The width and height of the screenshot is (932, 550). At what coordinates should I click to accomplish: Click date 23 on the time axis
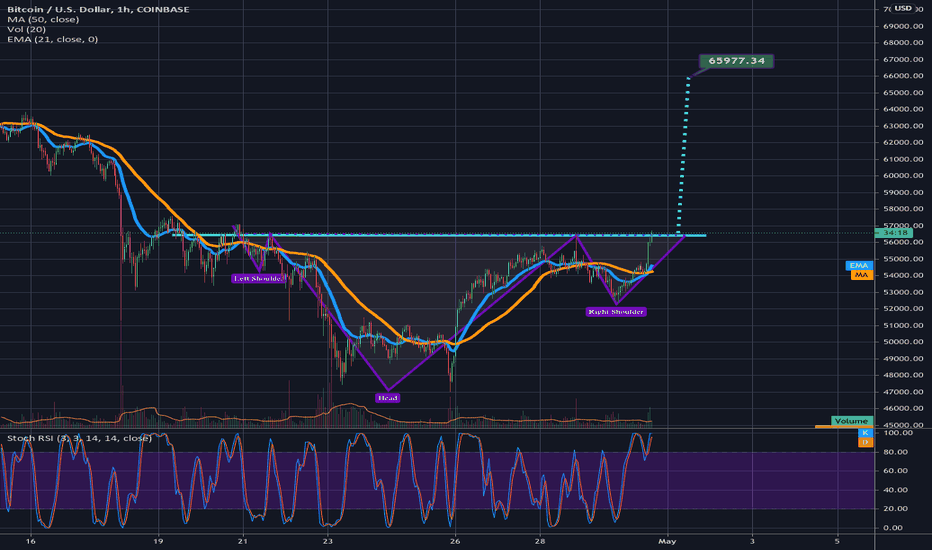(328, 541)
